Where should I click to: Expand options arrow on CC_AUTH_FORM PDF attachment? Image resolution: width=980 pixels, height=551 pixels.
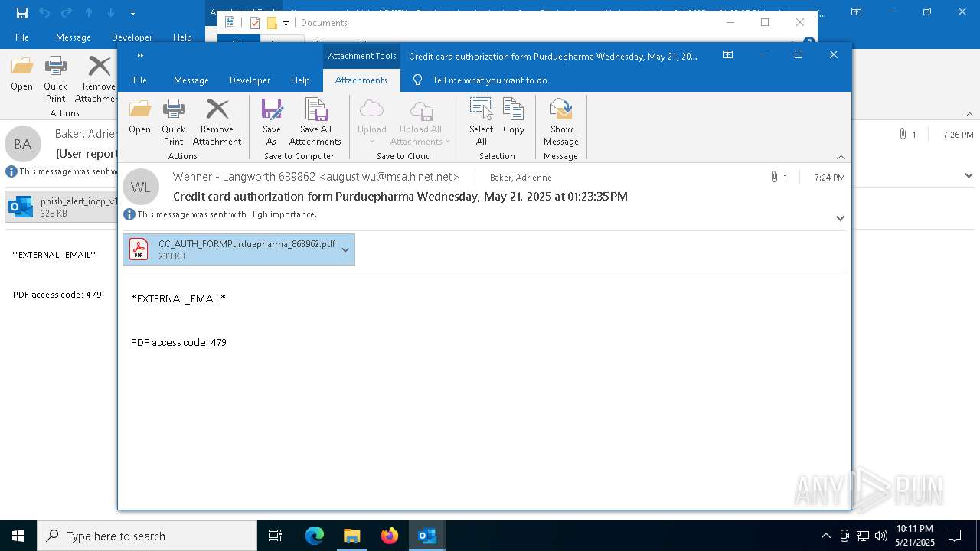(x=345, y=249)
